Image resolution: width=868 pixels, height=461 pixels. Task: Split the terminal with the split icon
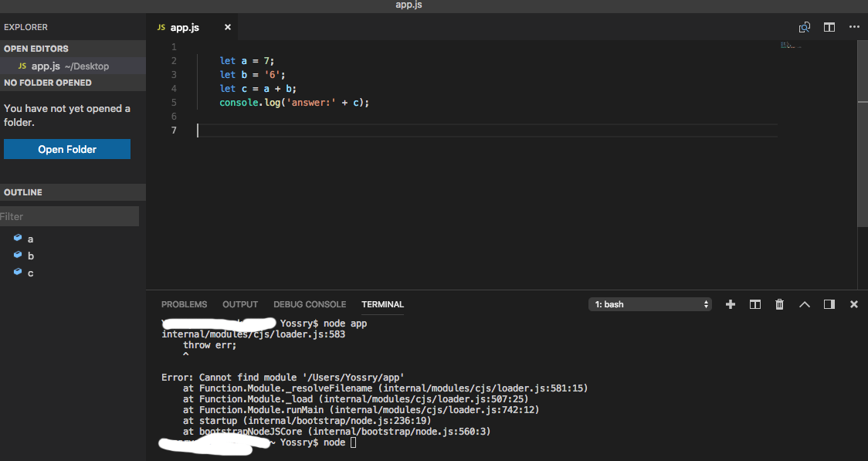[755, 304]
